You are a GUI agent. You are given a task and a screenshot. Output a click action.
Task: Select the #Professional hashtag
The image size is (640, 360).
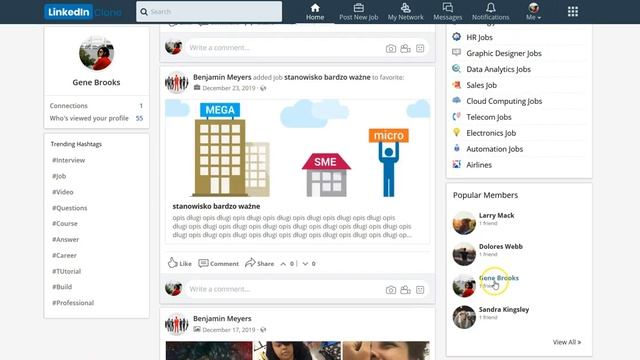click(73, 303)
